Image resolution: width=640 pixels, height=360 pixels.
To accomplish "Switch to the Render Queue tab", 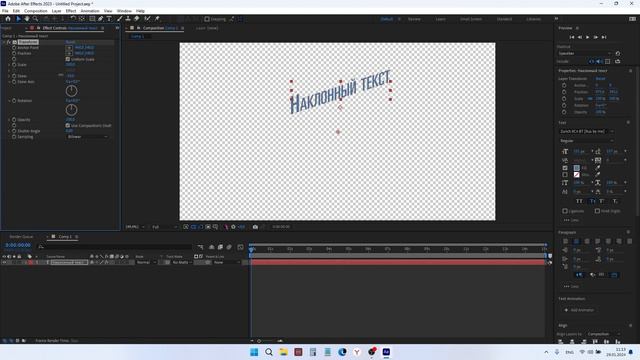I will 21,237.
